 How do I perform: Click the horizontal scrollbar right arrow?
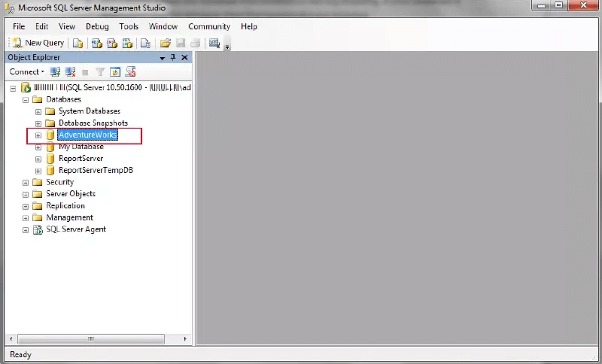(185, 339)
